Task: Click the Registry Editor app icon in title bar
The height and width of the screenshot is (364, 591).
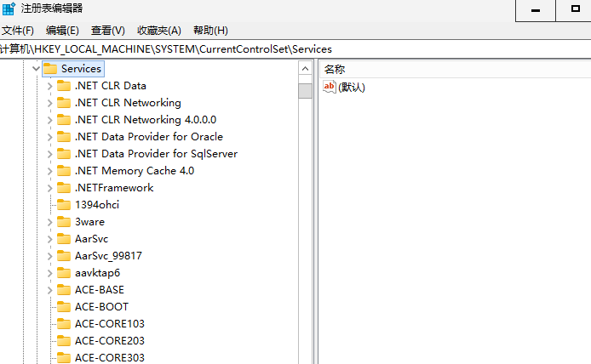Action: click(9, 9)
